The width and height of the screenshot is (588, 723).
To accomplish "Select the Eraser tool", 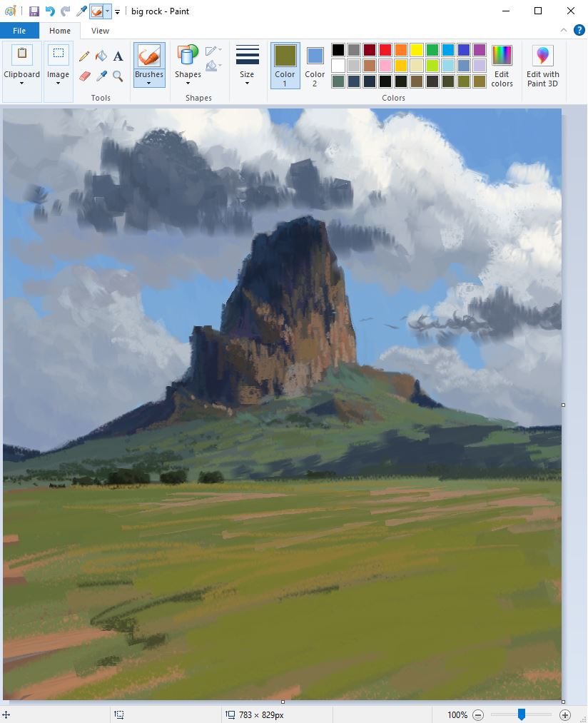I will pos(84,76).
